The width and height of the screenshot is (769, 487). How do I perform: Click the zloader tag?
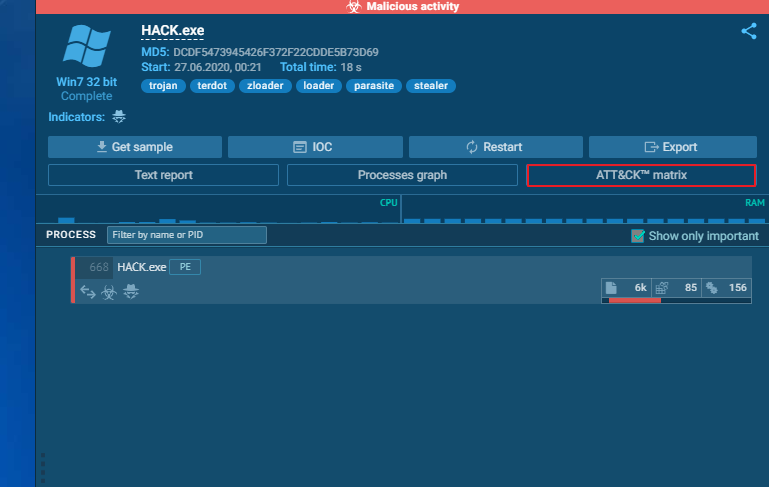265,86
